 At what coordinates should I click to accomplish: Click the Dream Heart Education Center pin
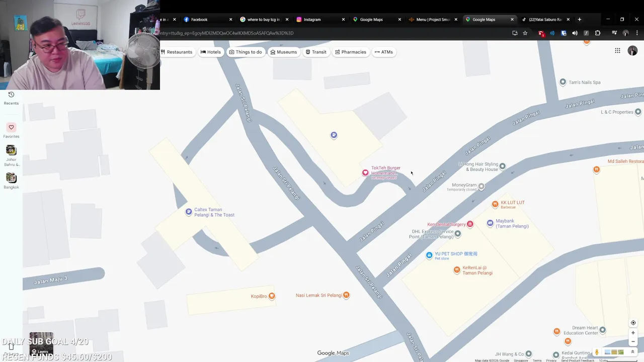click(x=603, y=330)
